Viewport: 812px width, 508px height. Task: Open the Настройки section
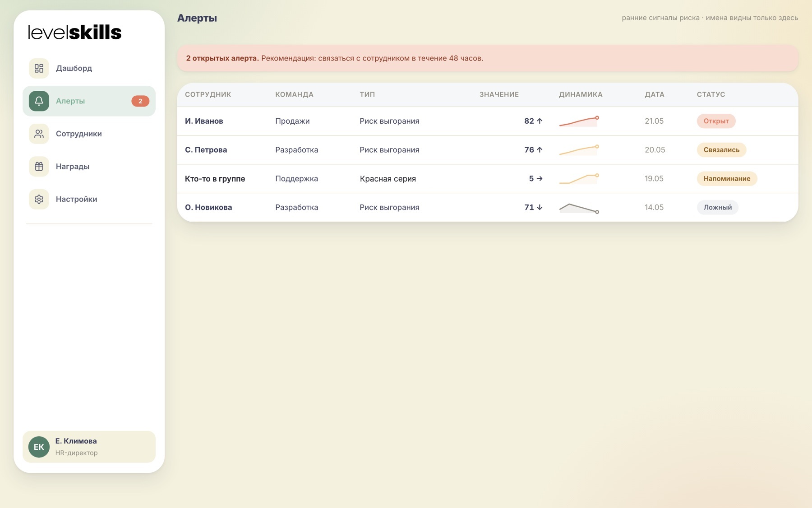(x=89, y=199)
